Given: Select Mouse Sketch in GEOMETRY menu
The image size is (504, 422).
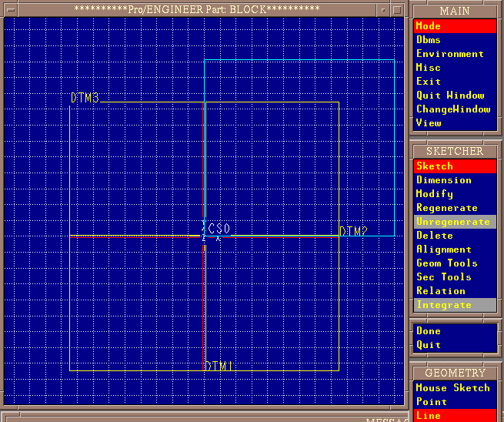Looking at the screenshot, I should (x=455, y=388).
